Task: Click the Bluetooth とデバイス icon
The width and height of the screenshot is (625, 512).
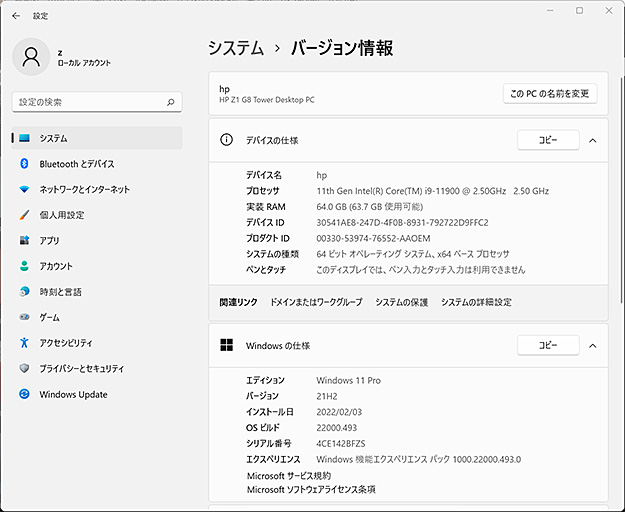Action: click(25, 164)
